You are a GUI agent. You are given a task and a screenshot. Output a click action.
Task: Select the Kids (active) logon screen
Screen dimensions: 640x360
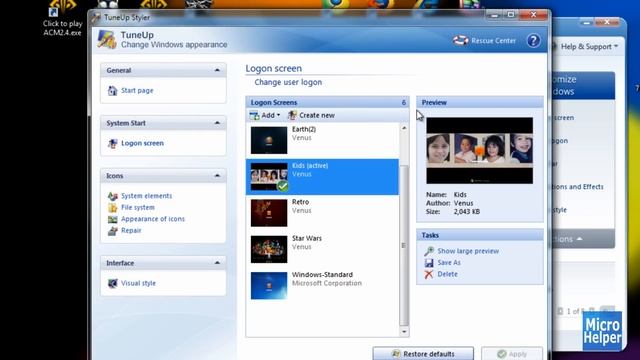pyautogui.click(x=322, y=177)
